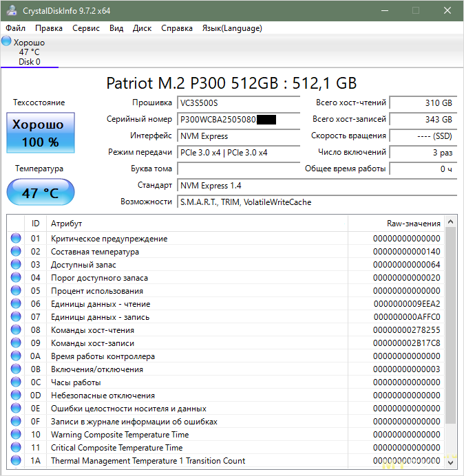Screen dimensions: 464x476
Task: Click the Атрибут column header
Action: (197, 224)
